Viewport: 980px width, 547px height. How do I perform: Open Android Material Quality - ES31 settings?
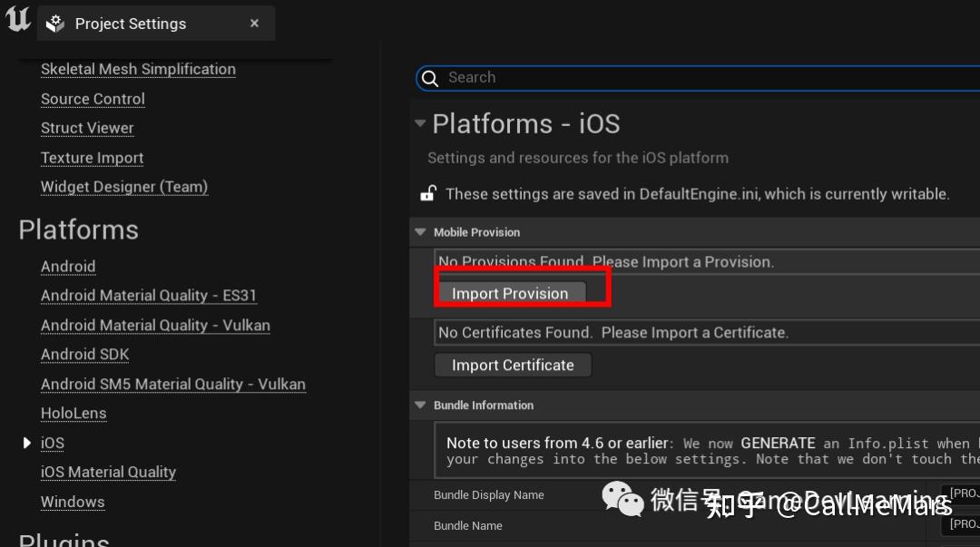(148, 295)
